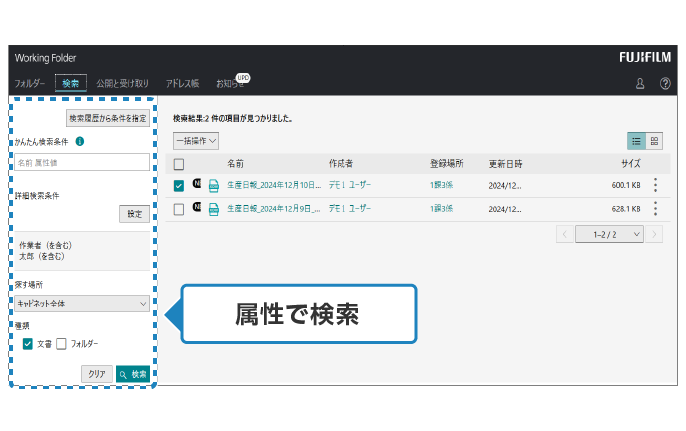This screenshot has width=686, height=431.
Task: Click the Working Folder title
Action: (45, 58)
